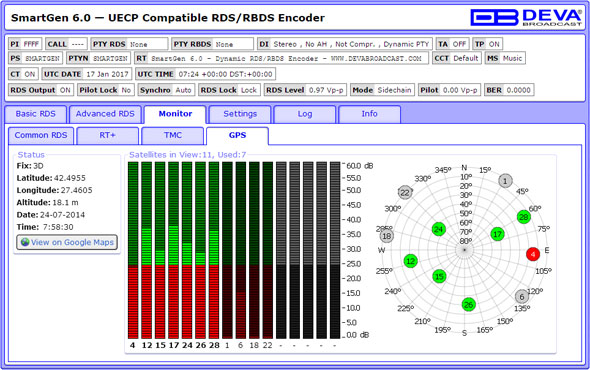
Task: Open the Basic RDS tab
Action: click(36, 114)
